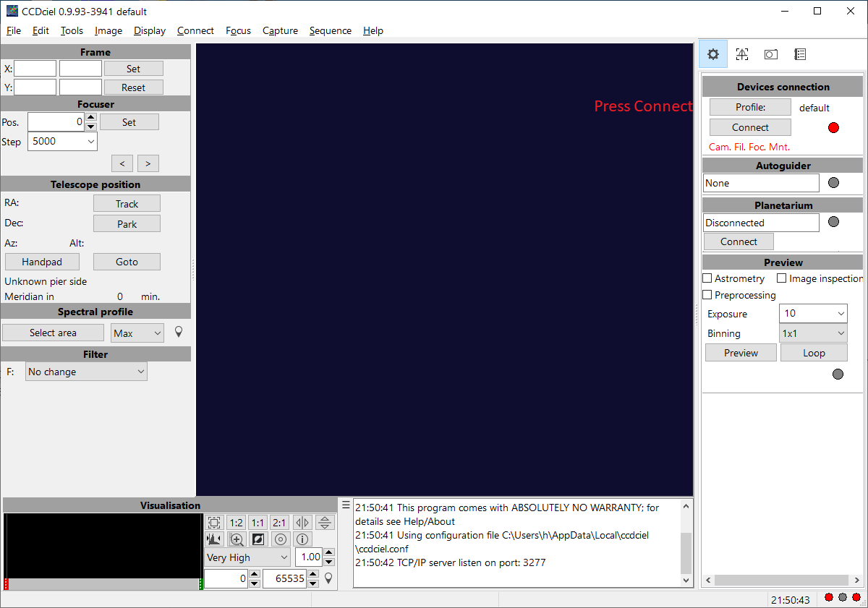Image resolution: width=868 pixels, height=608 pixels.
Task: Check the Preprocessing option
Action: click(x=708, y=295)
